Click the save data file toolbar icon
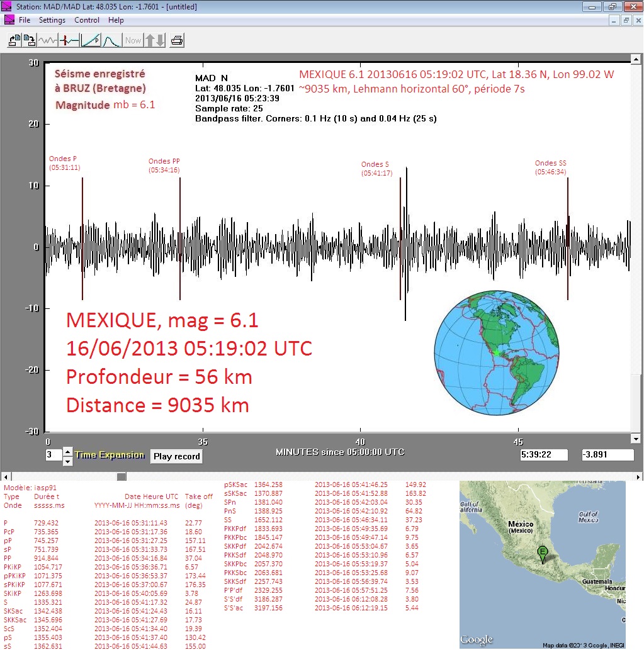 click(x=30, y=41)
